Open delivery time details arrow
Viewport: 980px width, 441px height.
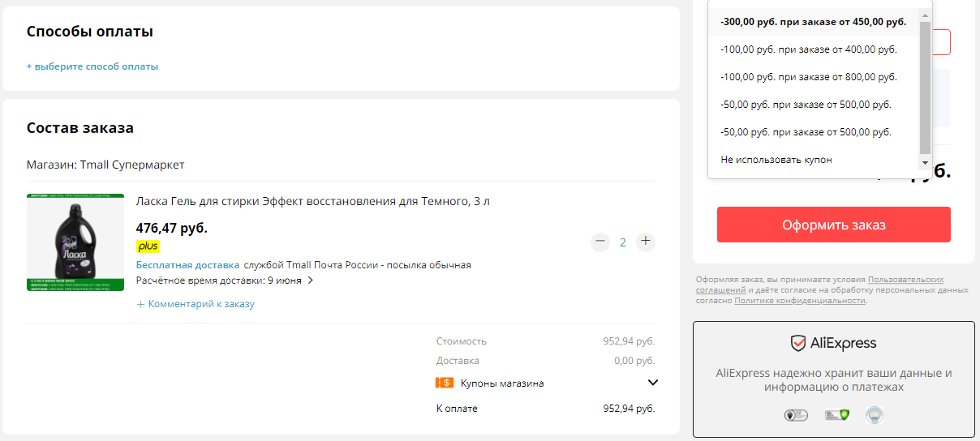310,280
